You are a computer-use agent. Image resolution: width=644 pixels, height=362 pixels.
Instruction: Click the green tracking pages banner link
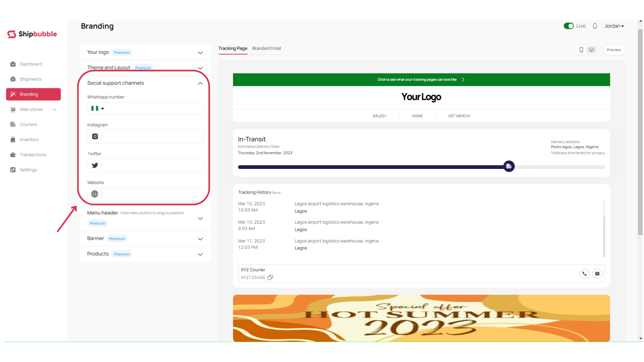[x=421, y=80]
